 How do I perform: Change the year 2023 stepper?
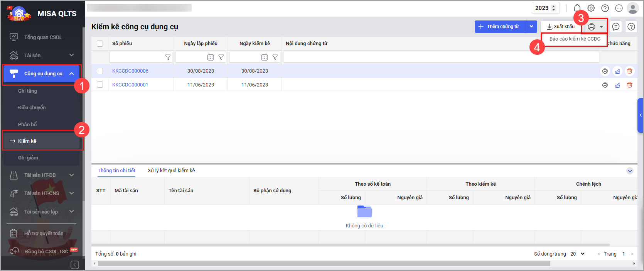(x=554, y=8)
